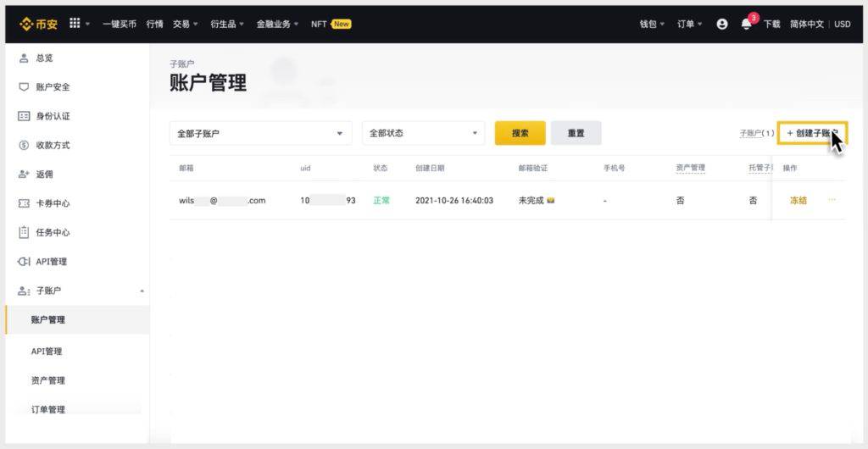Open 账户安全 in sidebar
Viewport: 868px width, 449px height.
[53, 87]
